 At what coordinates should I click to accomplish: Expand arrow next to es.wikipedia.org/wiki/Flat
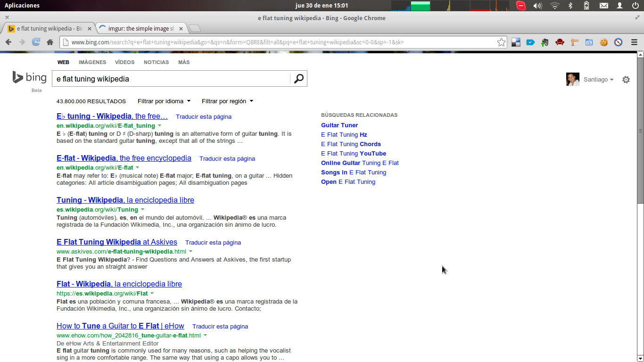[x=152, y=293]
